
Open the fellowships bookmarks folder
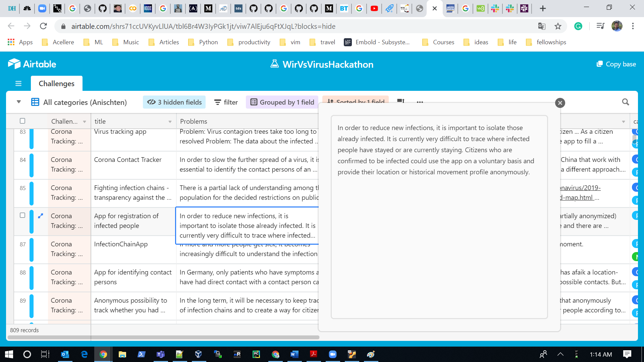(546, 42)
